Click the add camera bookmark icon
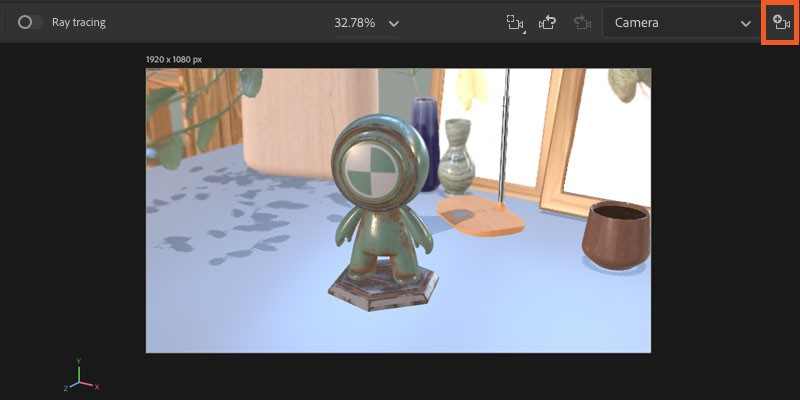Image resolution: width=800 pixels, height=400 pixels. (781, 22)
